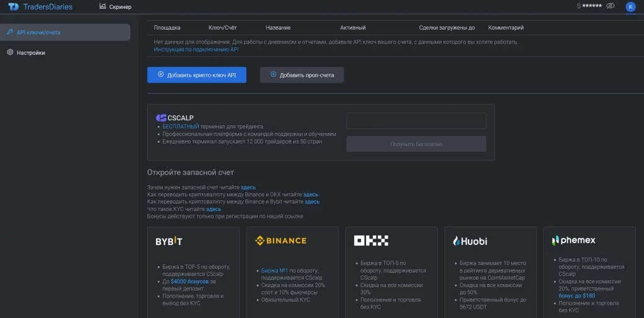Click plus icon in Добавить проп-счета
Viewport: 644px width, 318px height.
coord(274,75)
